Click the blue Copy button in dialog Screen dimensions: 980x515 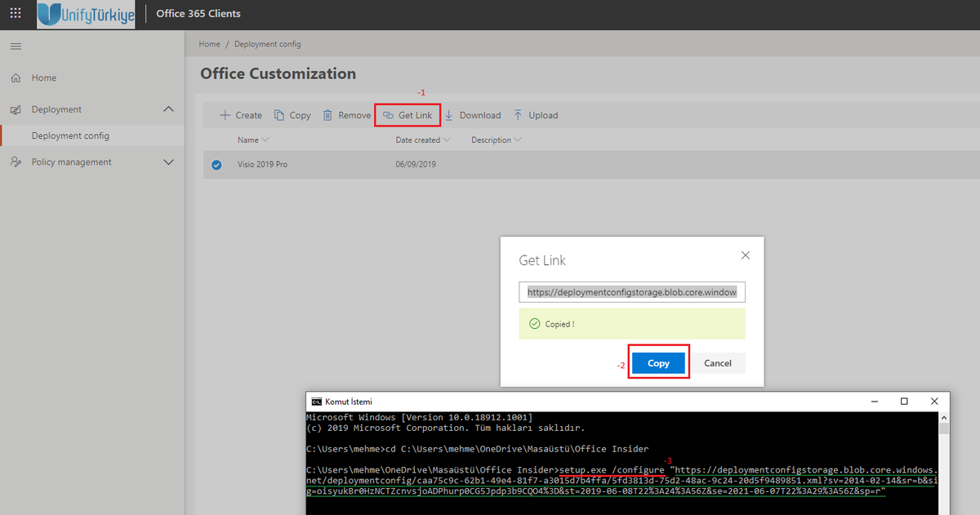[x=658, y=363]
